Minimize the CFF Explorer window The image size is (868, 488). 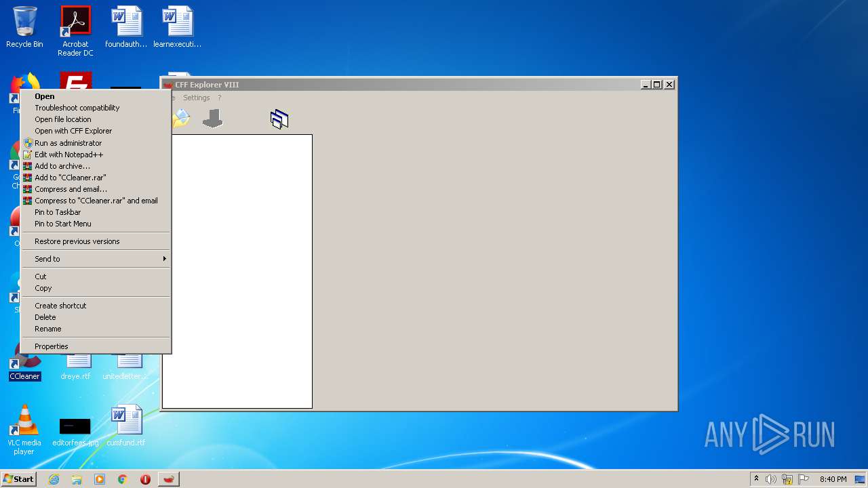[646, 85]
